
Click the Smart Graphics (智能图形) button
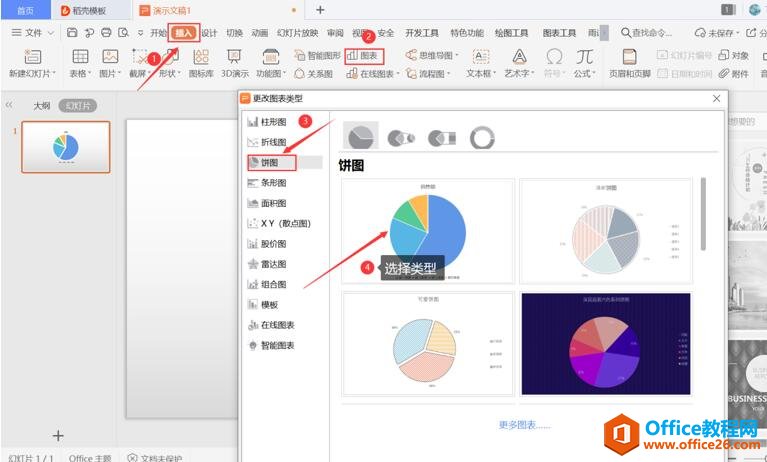click(317, 56)
